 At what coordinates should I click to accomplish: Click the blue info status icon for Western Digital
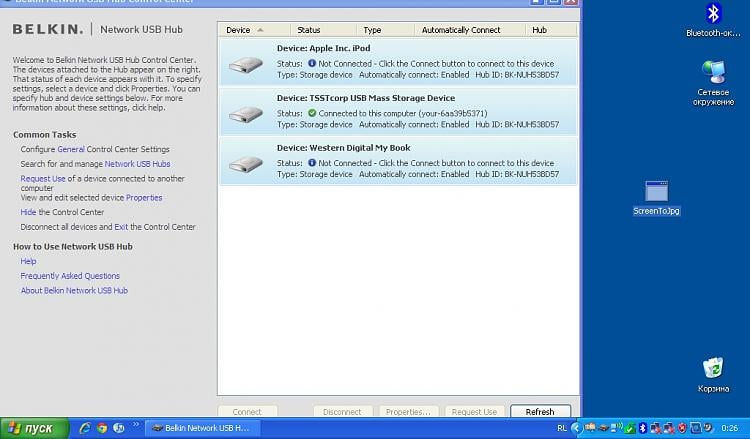[312, 163]
